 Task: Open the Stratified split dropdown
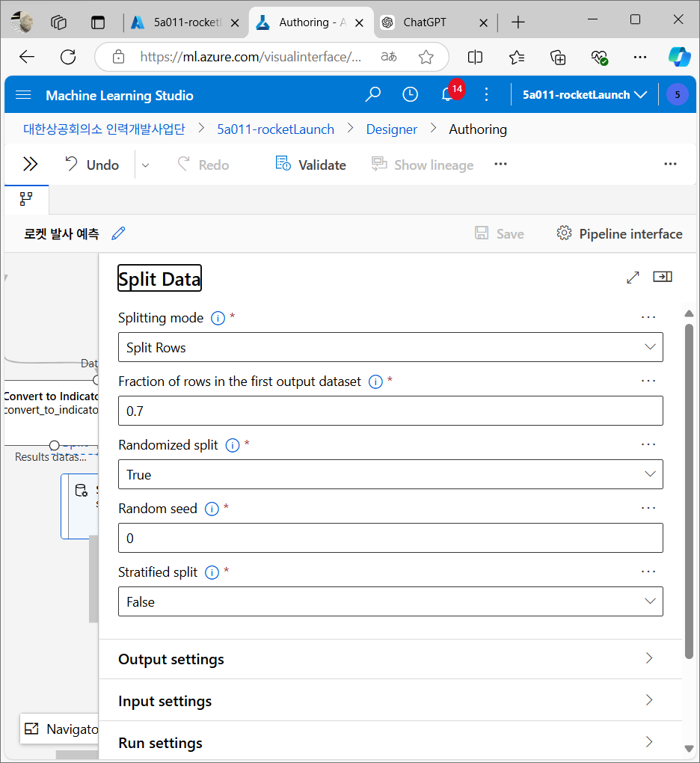pyautogui.click(x=390, y=601)
